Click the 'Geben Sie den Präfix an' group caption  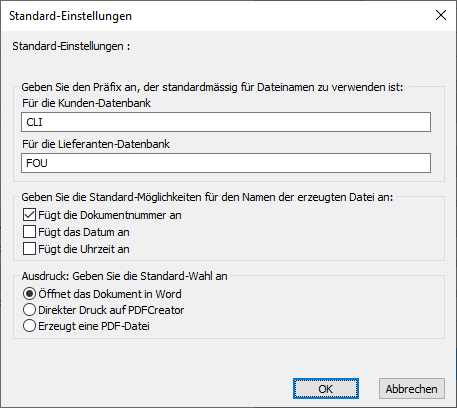click(x=212, y=87)
